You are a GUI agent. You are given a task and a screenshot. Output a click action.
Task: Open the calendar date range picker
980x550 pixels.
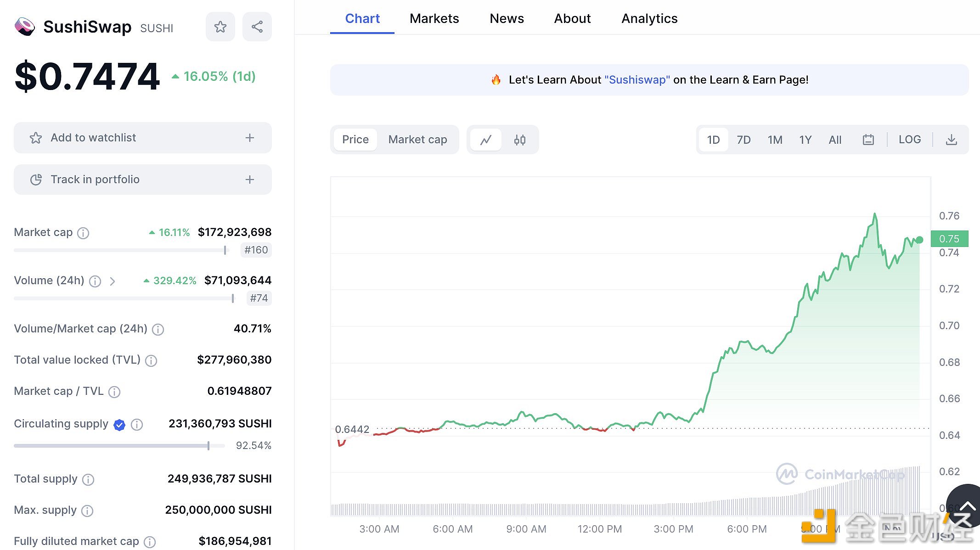[x=868, y=140]
